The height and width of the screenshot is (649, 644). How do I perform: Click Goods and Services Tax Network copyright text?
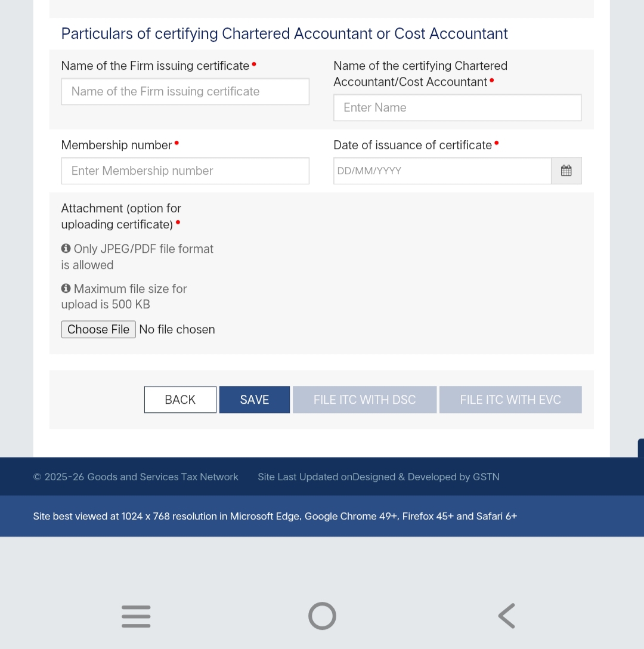pyautogui.click(x=136, y=477)
